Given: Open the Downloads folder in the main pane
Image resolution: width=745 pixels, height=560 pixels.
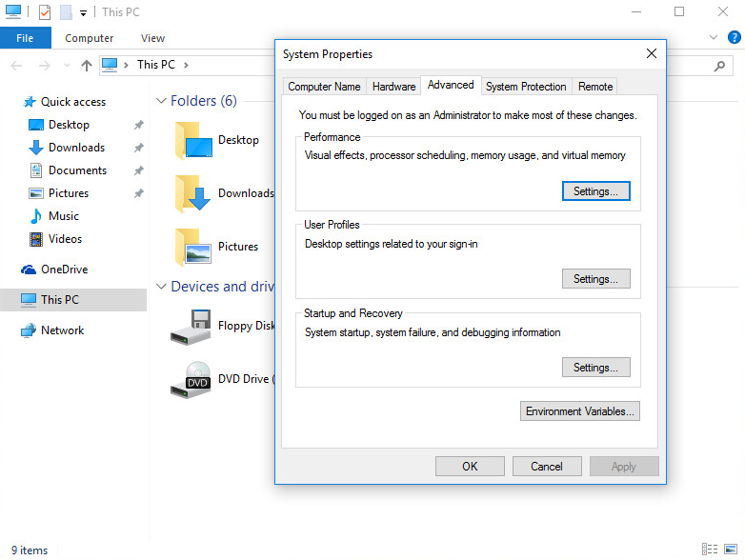Looking at the screenshot, I should [194, 193].
